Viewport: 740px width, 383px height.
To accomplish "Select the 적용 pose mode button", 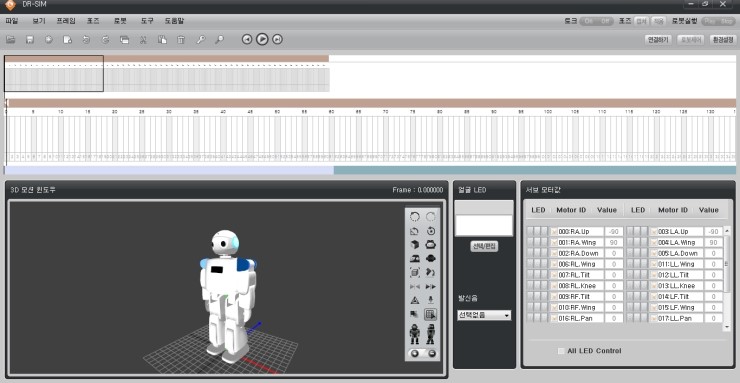I will tap(659, 21).
